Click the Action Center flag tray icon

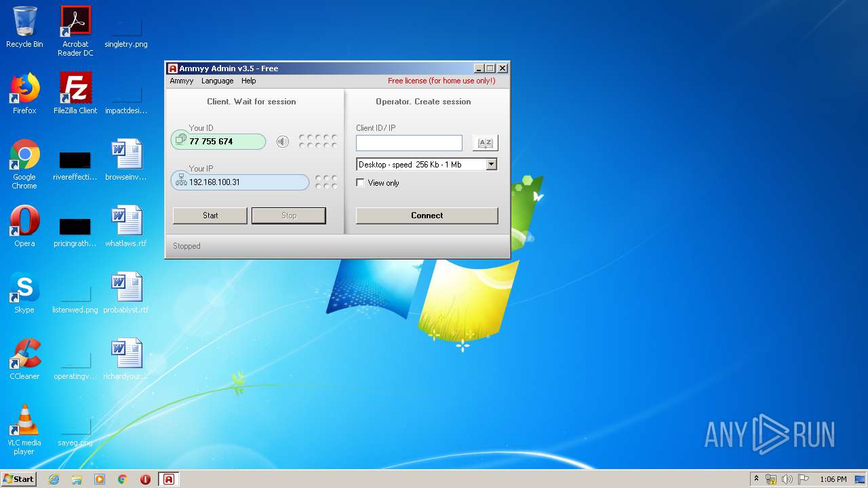coord(804,479)
